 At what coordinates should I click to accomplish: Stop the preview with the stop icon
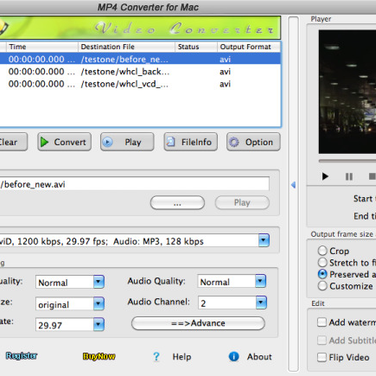[x=372, y=176]
